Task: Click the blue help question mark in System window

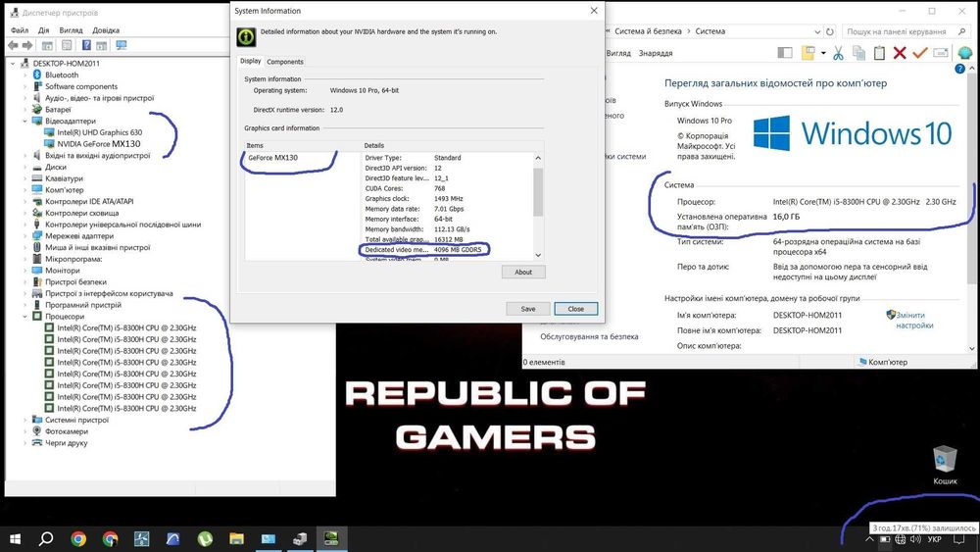Action: click(960, 69)
